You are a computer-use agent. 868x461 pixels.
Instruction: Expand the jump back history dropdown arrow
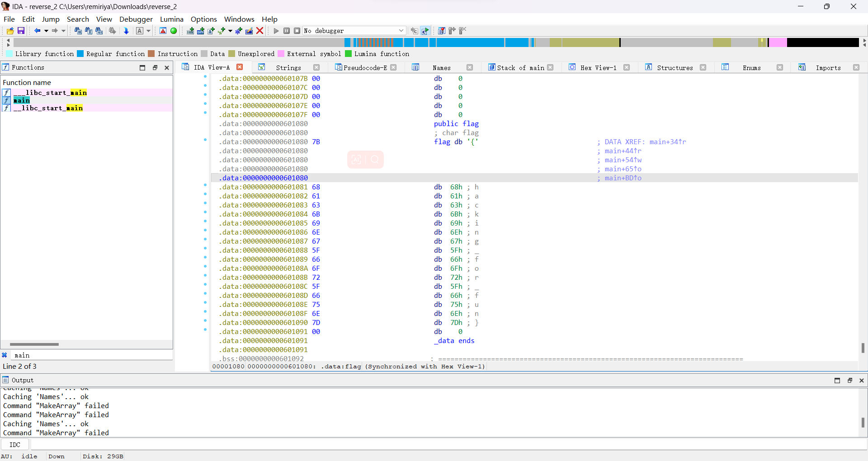pyautogui.click(x=46, y=31)
